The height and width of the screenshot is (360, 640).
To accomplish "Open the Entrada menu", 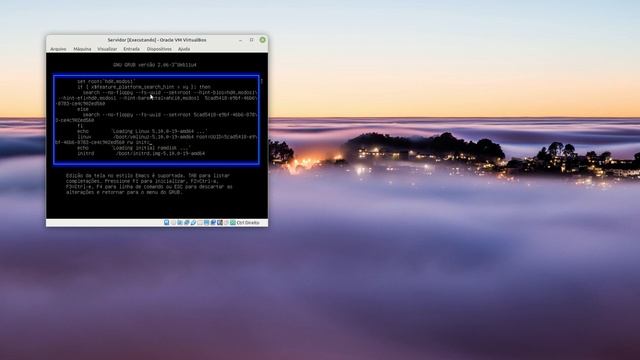I will tap(131, 49).
